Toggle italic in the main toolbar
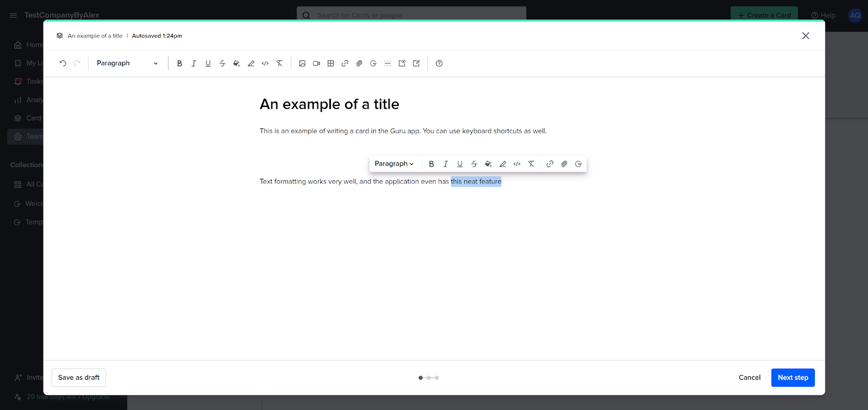Screen dimensions: 868x410 [194, 64]
